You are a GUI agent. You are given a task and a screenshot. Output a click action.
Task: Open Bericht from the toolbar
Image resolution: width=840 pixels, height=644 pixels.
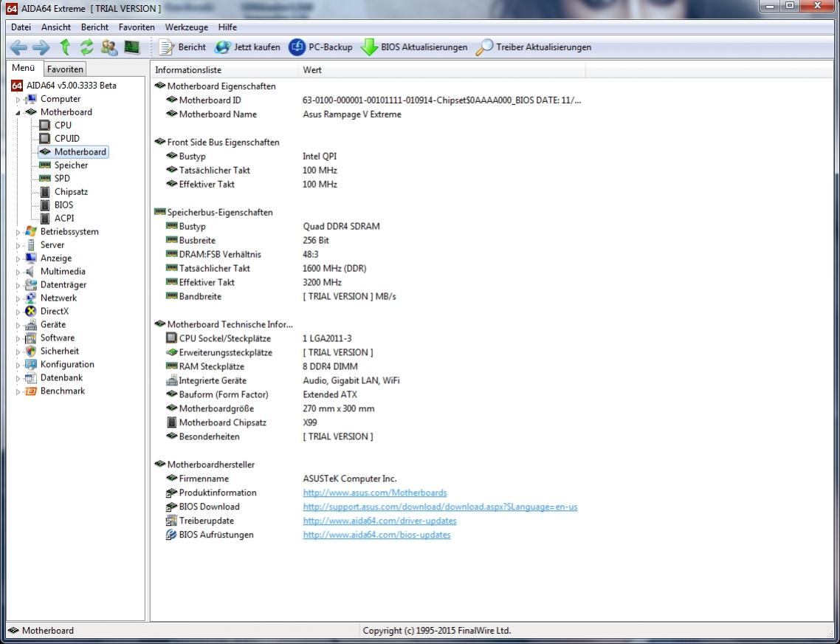pyautogui.click(x=182, y=47)
